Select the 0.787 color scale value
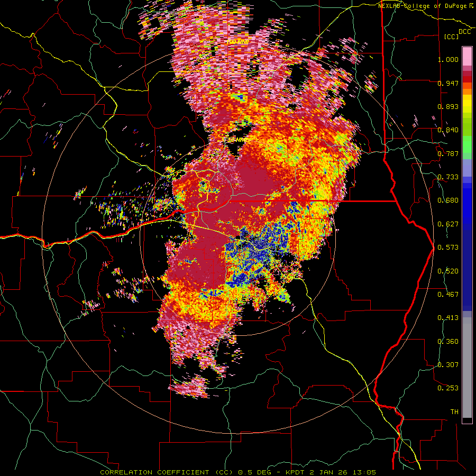The height and width of the screenshot is (476, 476). coord(448,153)
